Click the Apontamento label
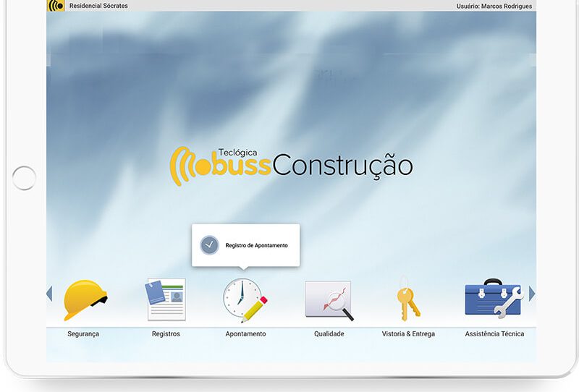 [x=245, y=333]
